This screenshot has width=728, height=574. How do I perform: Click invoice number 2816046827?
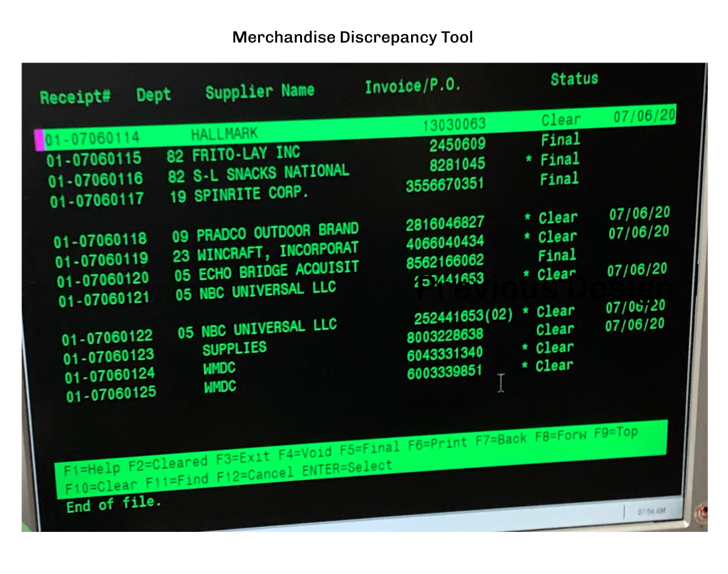pos(445,224)
